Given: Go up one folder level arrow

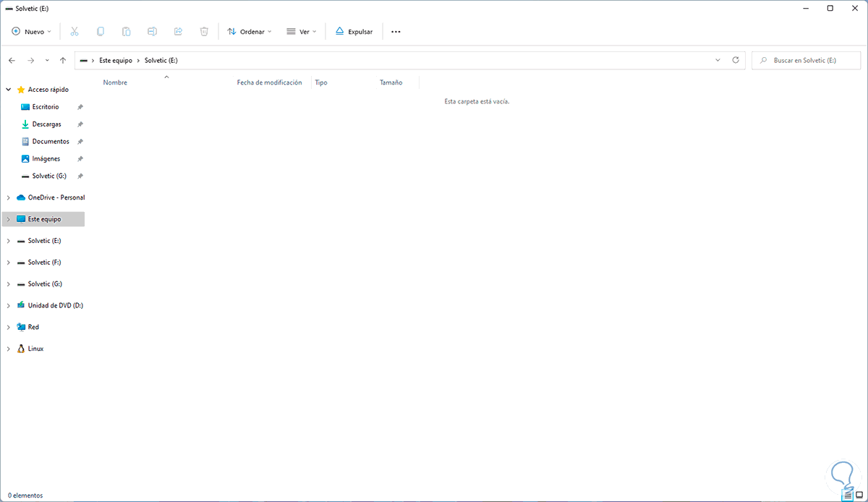Looking at the screenshot, I should point(63,61).
